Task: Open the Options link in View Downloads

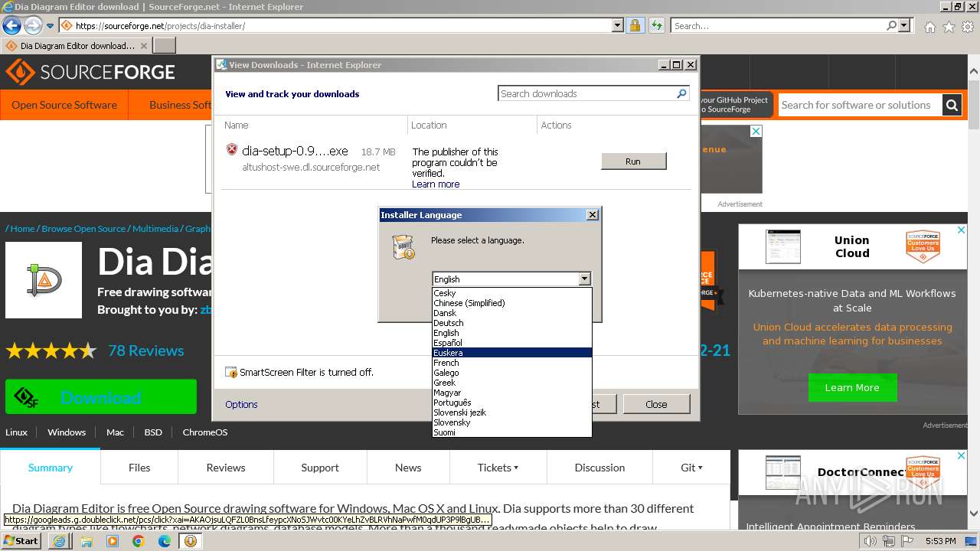Action: (241, 404)
